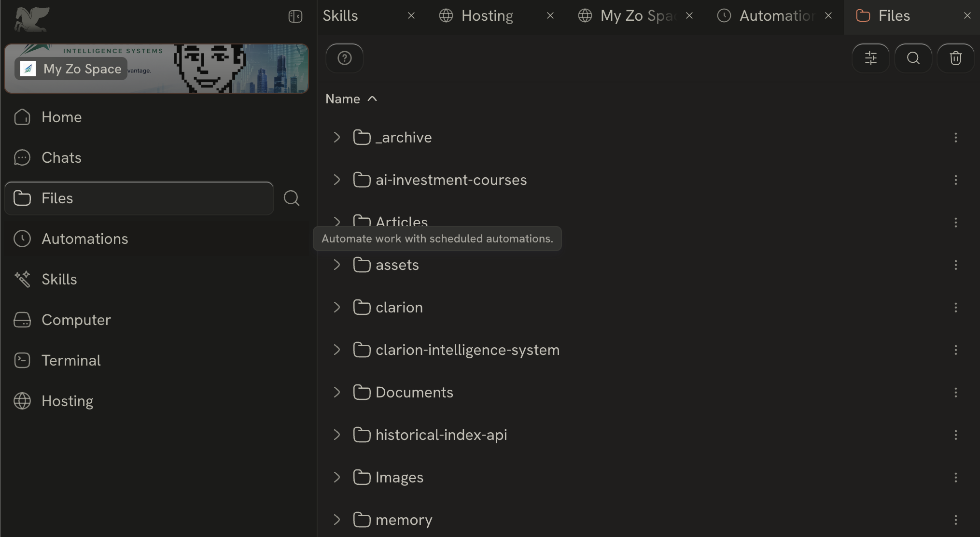Expand the Images folder
980x537 pixels.
337,478
